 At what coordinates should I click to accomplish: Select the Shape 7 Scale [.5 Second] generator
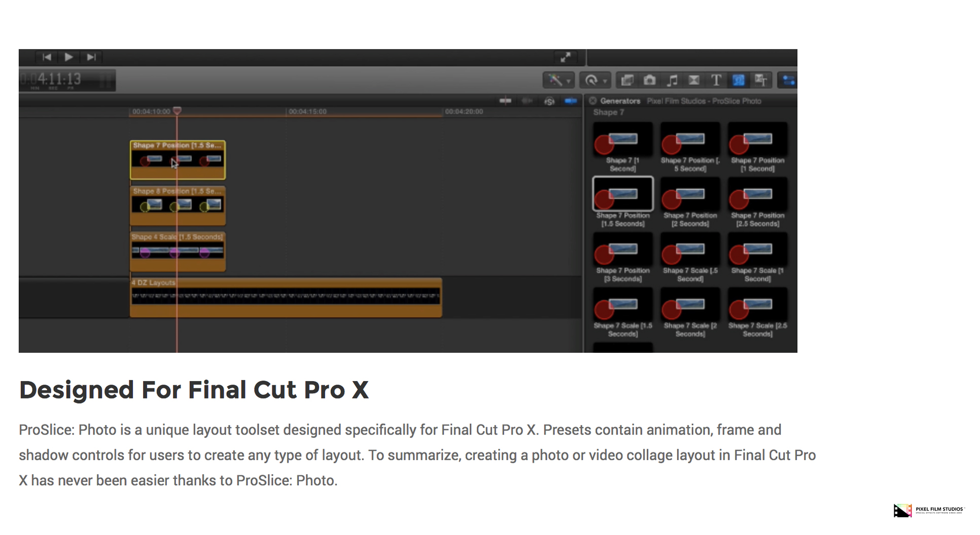pyautogui.click(x=690, y=257)
